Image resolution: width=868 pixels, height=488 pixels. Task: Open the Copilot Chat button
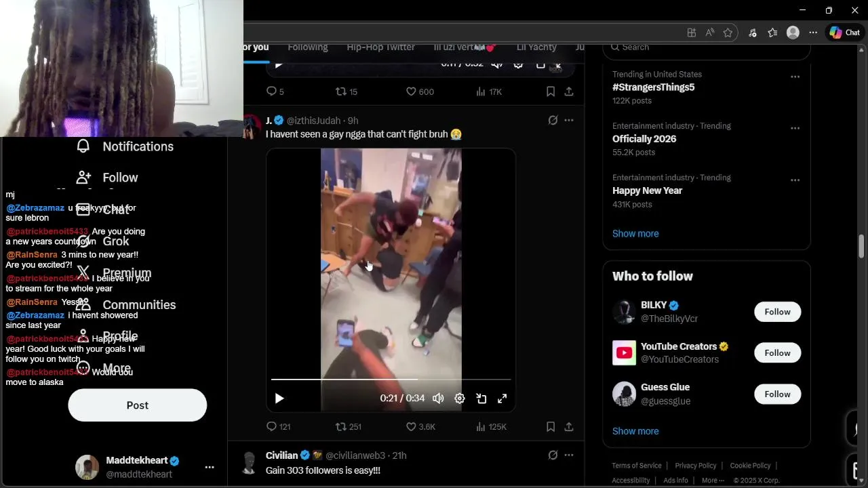tap(844, 33)
